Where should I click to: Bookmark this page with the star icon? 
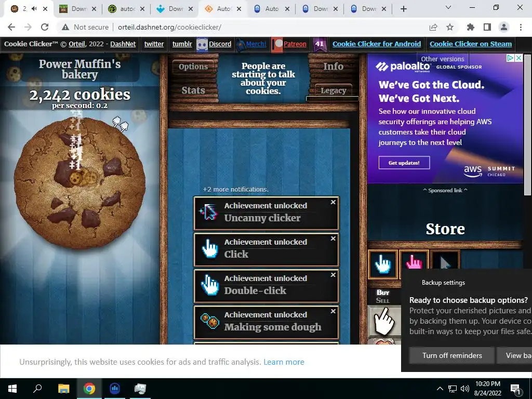click(x=450, y=27)
